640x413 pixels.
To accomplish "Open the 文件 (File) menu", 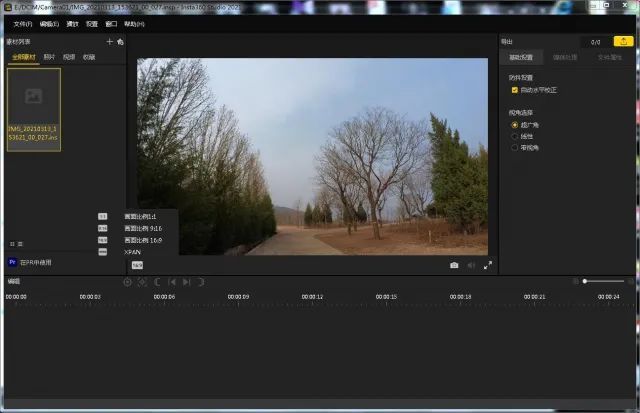I will [22, 23].
